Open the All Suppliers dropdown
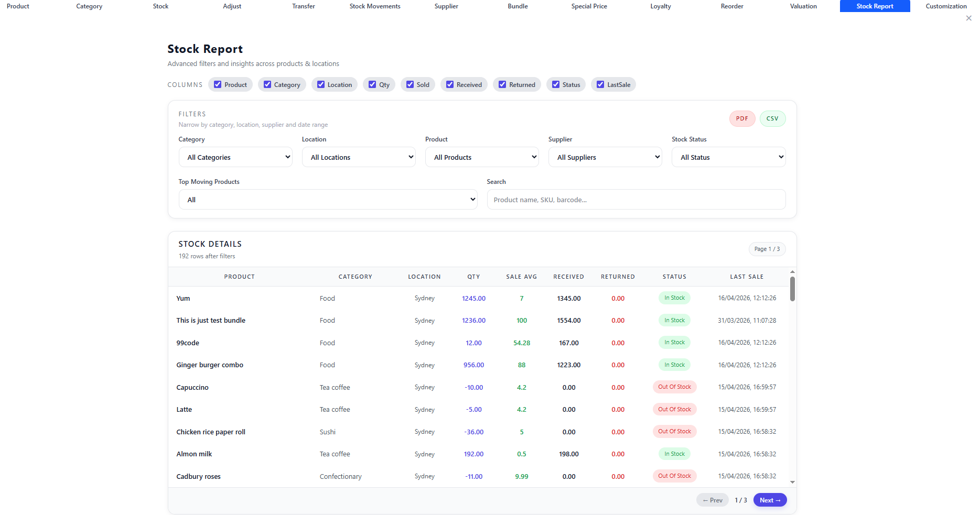Viewport: 980px width, 515px height. click(605, 157)
